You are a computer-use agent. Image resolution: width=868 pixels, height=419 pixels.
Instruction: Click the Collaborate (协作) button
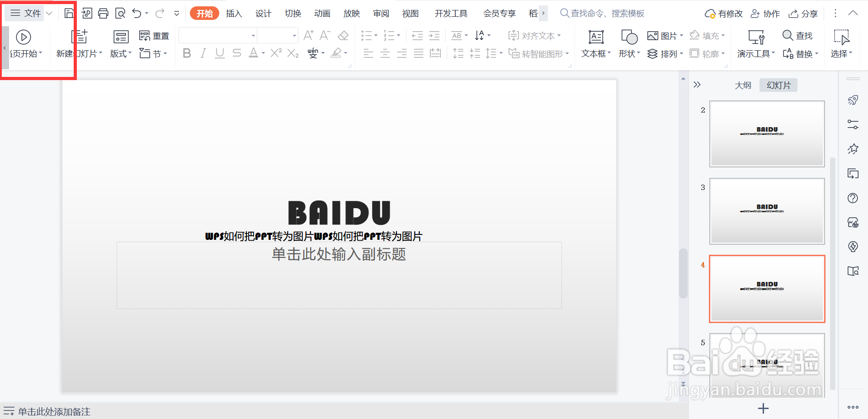[765, 14]
